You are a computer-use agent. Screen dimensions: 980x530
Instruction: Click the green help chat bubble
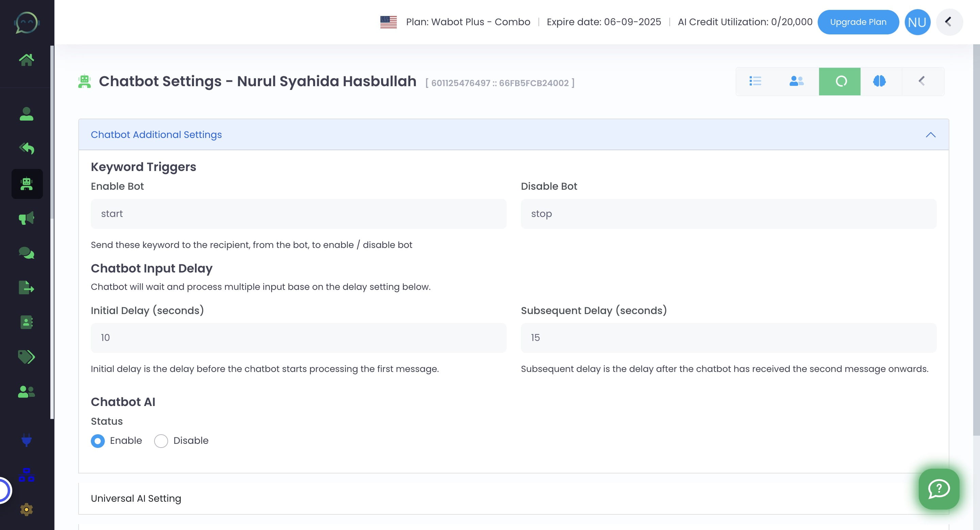(x=938, y=488)
